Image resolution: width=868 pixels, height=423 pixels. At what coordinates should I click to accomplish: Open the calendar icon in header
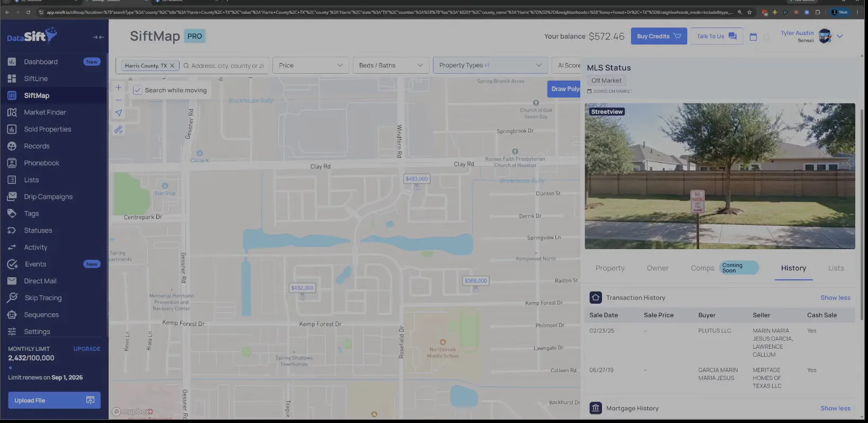pyautogui.click(x=753, y=37)
